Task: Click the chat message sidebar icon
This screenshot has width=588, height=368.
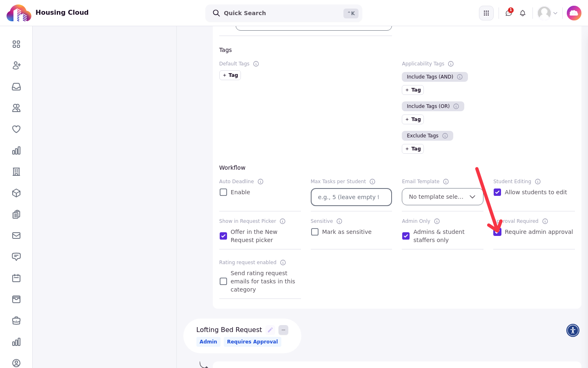Action: [16, 257]
